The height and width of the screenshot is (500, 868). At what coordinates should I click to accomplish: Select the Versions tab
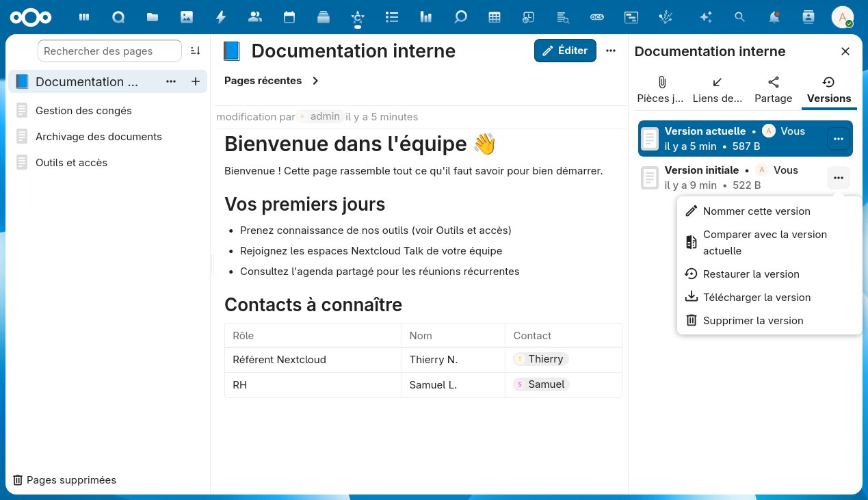pos(829,90)
